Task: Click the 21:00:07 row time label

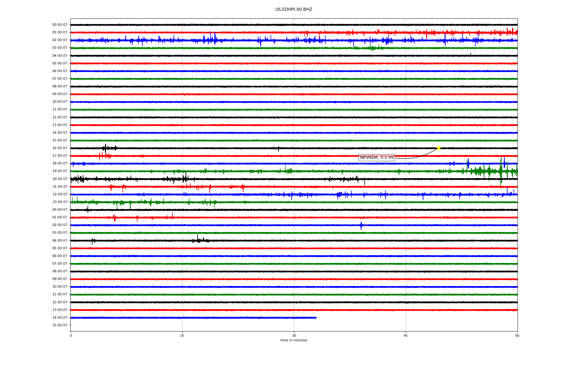Action: coord(60,187)
